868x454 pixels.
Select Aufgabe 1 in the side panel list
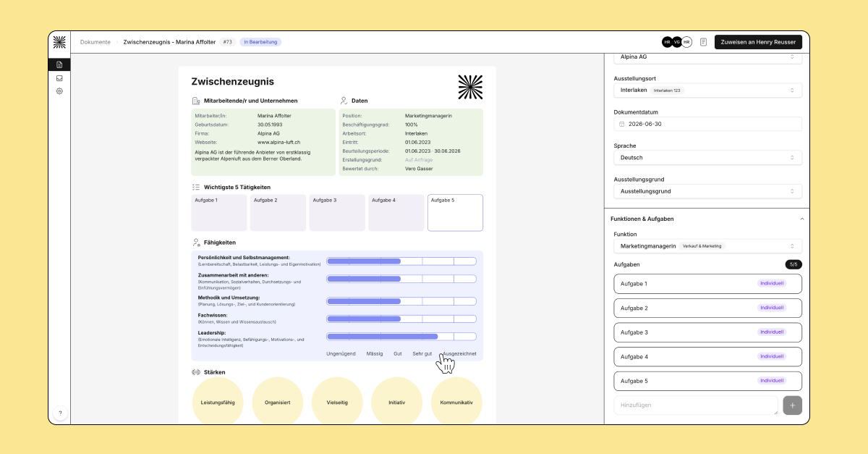[707, 284]
